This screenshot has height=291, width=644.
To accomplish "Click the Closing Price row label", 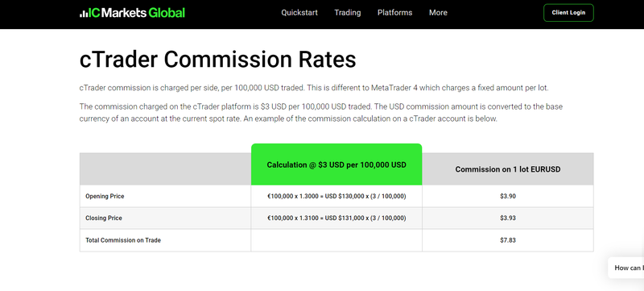I will (x=104, y=218).
